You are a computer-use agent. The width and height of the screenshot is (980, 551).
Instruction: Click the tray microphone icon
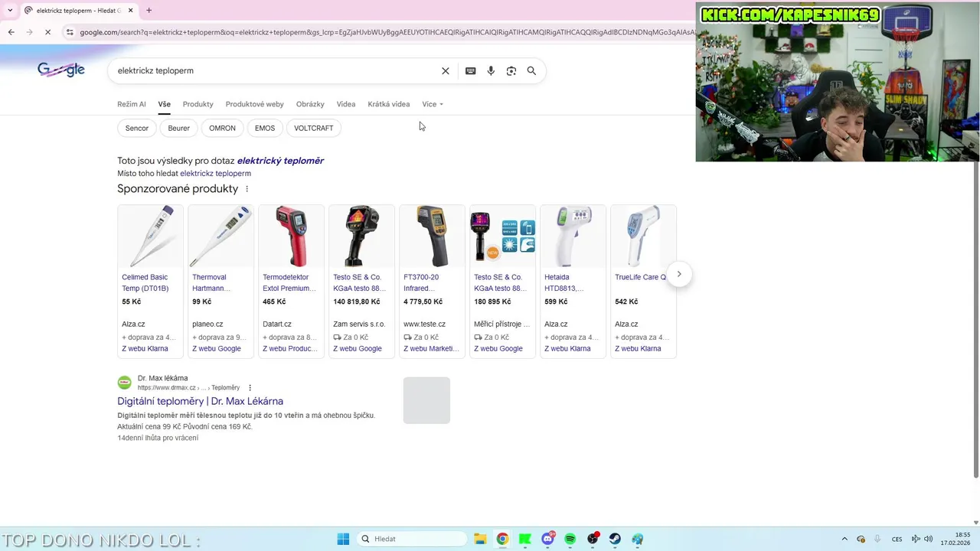tap(877, 539)
